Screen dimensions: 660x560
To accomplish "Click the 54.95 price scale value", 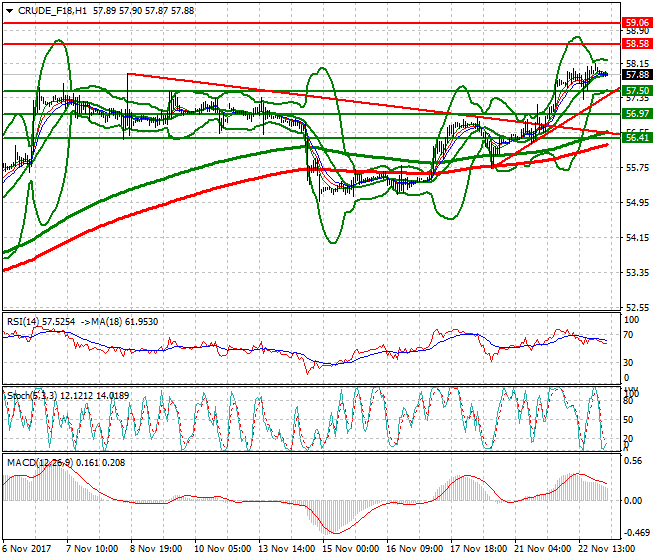I will point(637,203).
